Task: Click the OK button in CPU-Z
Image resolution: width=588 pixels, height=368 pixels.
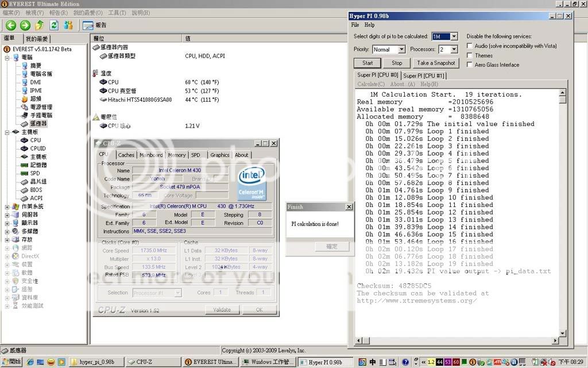Action: (x=259, y=310)
